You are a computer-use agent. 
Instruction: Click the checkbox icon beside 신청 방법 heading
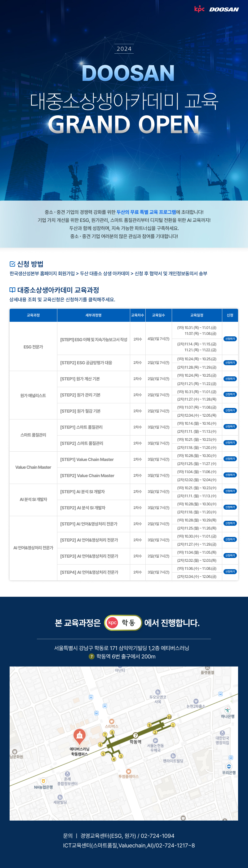pos(12,264)
